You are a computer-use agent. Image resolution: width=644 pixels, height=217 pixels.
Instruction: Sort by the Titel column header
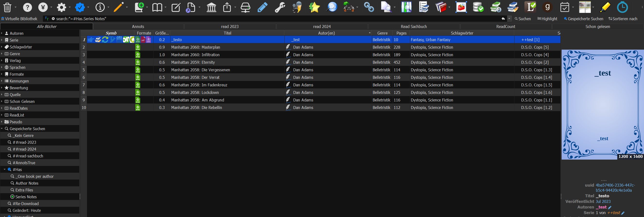coord(227,33)
